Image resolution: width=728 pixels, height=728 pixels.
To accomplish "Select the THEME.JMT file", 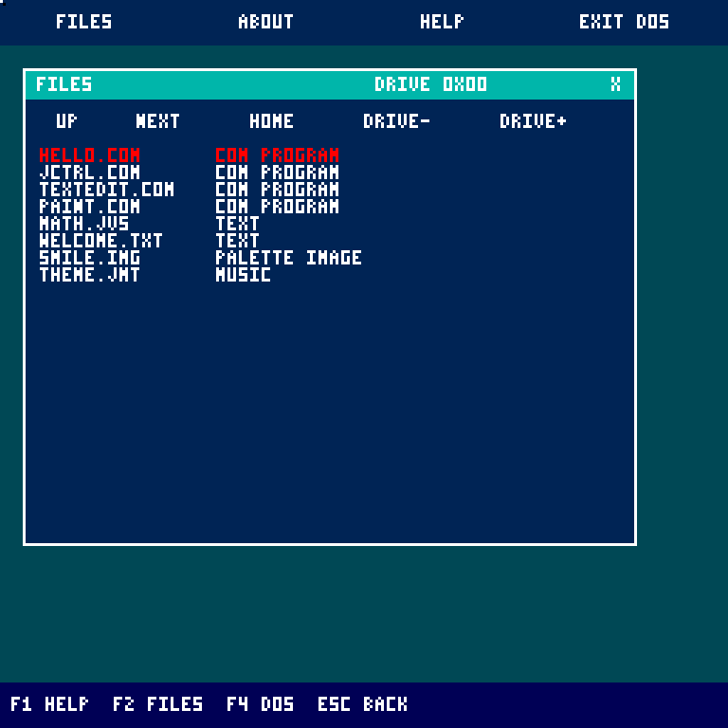I will coord(90,274).
